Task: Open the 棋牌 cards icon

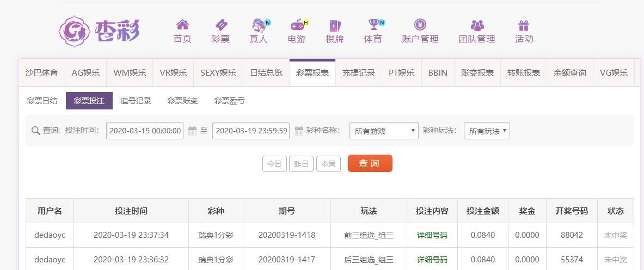Action: click(x=335, y=25)
